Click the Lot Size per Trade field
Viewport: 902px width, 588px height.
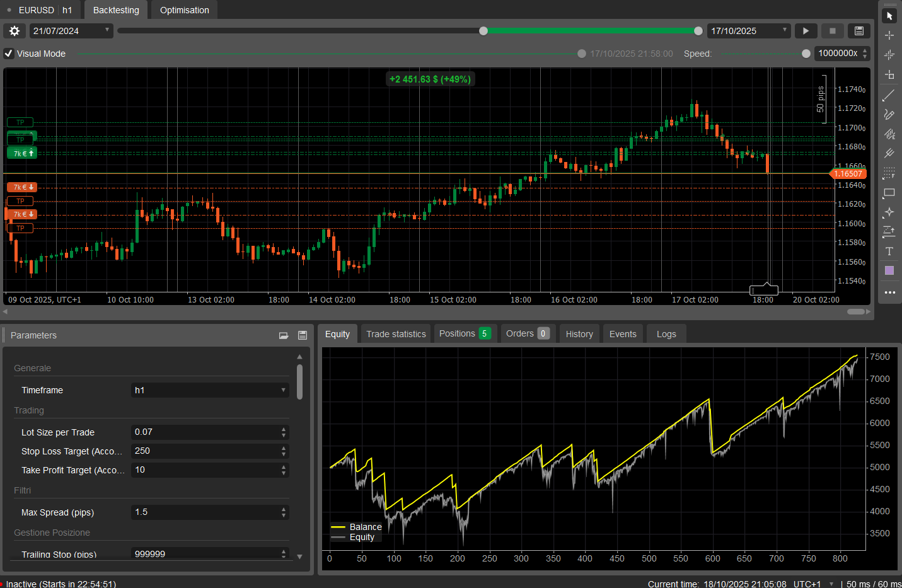[206, 432]
